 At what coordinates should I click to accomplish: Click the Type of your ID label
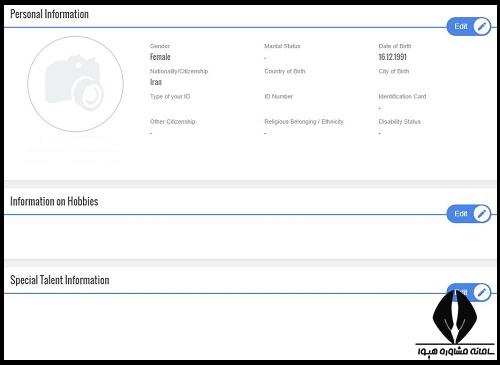[170, 97]
